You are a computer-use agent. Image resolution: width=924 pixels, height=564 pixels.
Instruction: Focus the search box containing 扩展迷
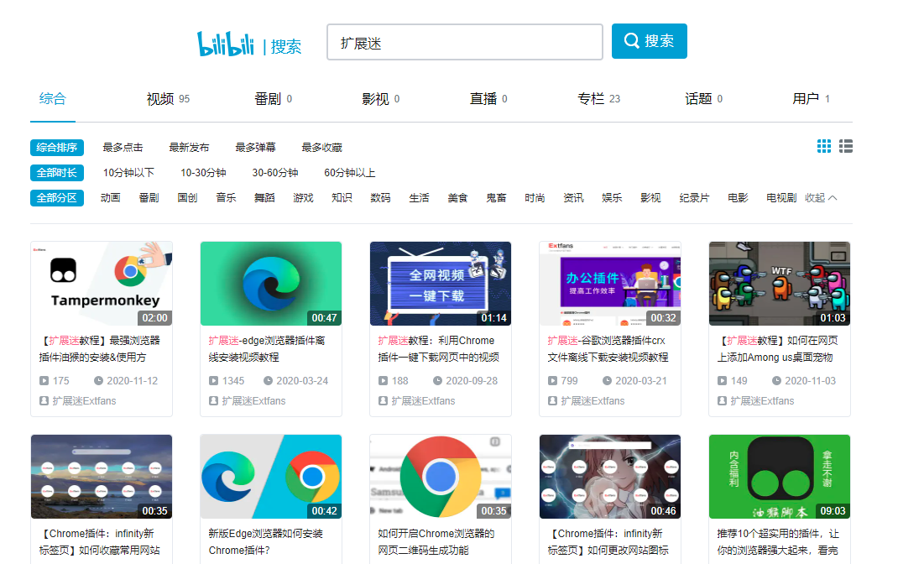(465, 42)
